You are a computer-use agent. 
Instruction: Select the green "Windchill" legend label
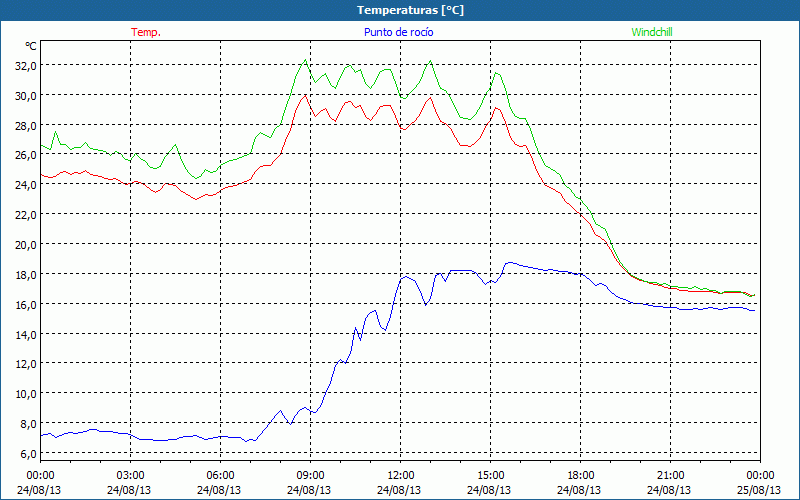point(652,32)
